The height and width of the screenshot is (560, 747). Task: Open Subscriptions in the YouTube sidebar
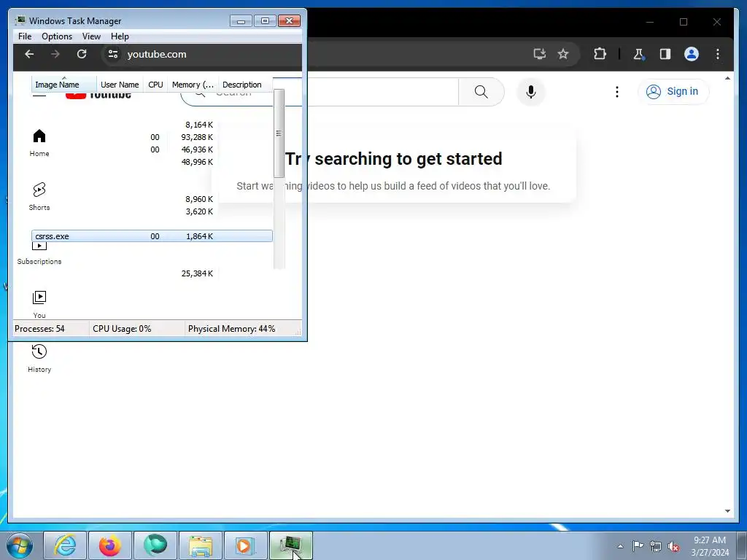(39, 254)
